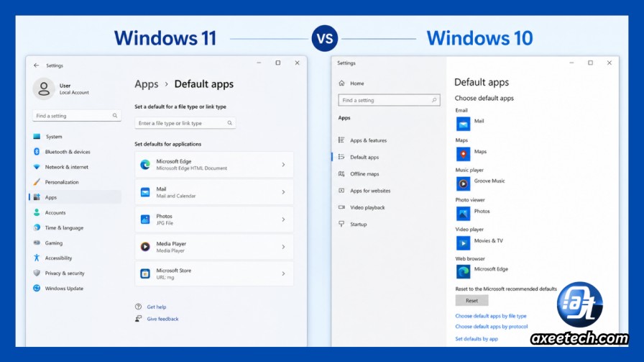This screenshot has width=644, height=362.
Task: Open Choose default apps by file type
Action: 491,316
